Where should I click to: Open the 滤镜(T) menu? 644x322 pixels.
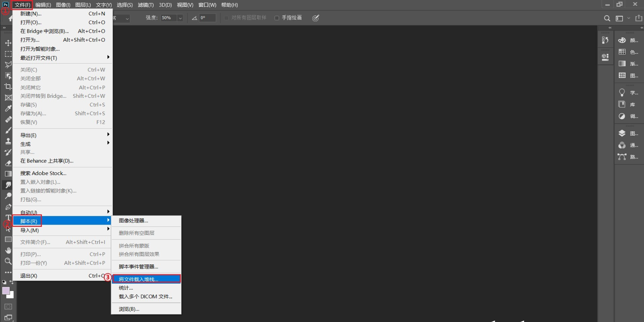point(145,5)
